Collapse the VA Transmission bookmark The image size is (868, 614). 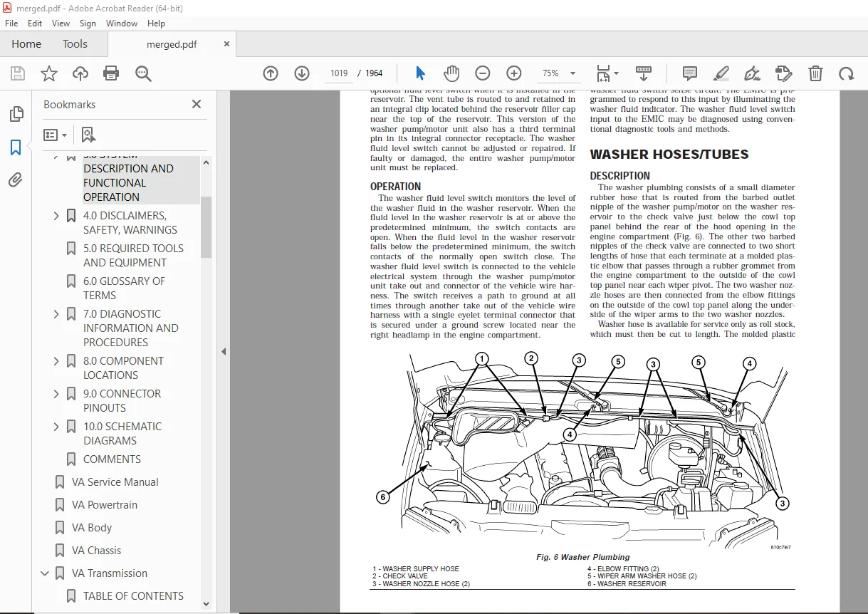pyautogui.click(x=45, y=573)
